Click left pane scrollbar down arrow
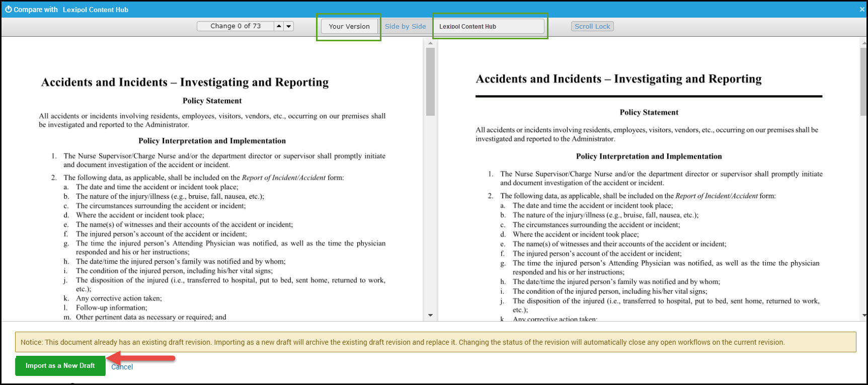 pos(430,315)
